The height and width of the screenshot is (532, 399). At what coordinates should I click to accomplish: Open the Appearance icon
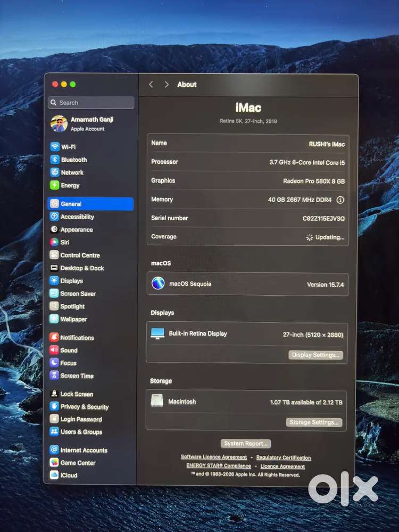coord(54,229)
